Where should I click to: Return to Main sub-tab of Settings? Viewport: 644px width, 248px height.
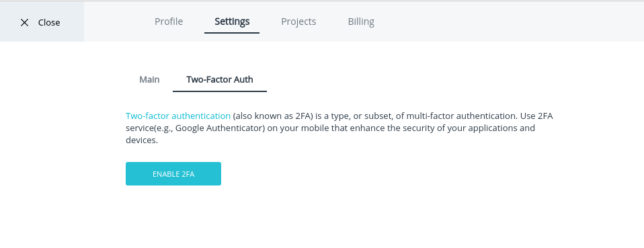[149, 79]
